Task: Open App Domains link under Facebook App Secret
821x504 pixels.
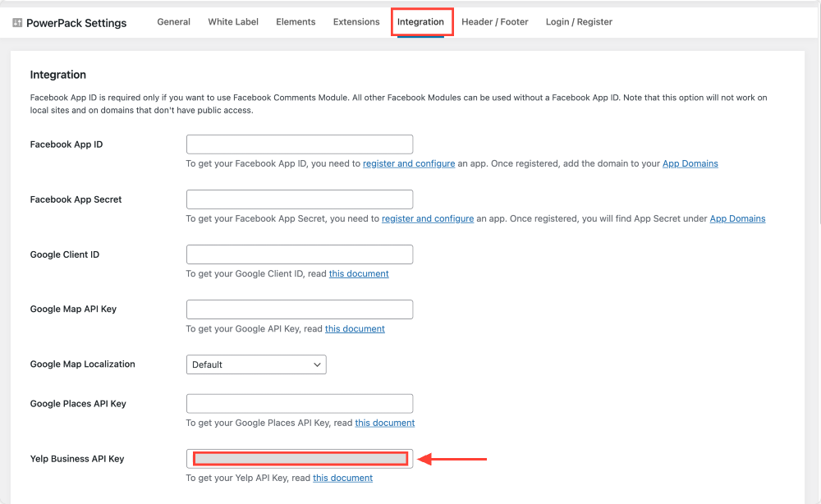Action: click(x=737, y=219)
